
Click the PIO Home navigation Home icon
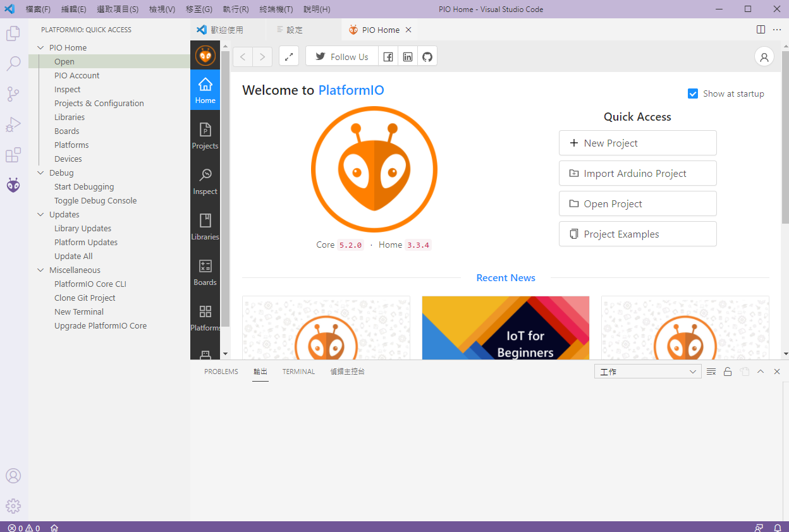[205, 90]
